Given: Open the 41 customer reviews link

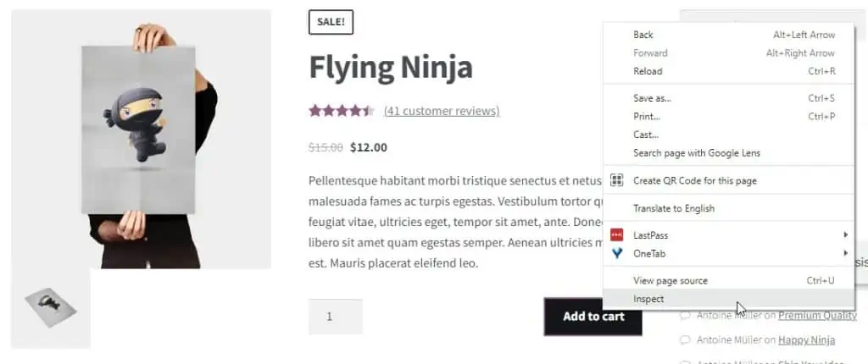Looking at the screenshot, I should [441, 111].
